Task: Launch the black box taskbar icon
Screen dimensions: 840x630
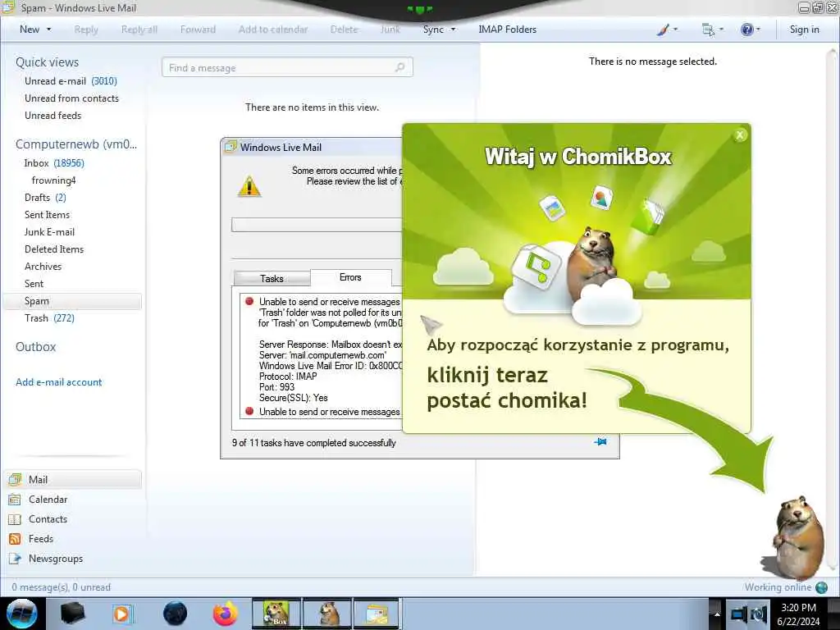Action: pyautogui.click(x=72, y=614)
